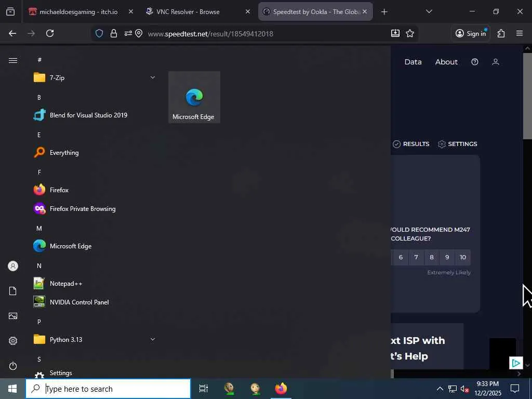The image size is (532, 399).
Task: Open the Firefox extensions button
Action: (x=501, y=33)
